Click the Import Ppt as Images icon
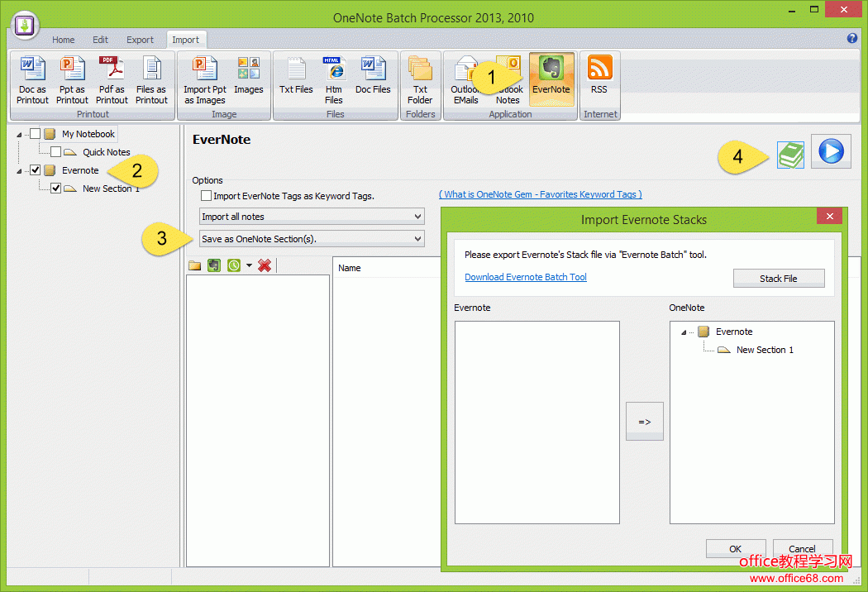The image size is (868, 592). [x=204, y=79]
